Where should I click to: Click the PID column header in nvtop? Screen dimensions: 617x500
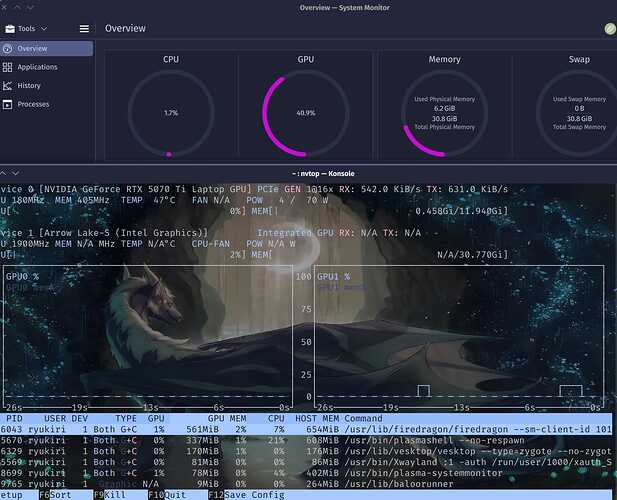pos(15,418)
